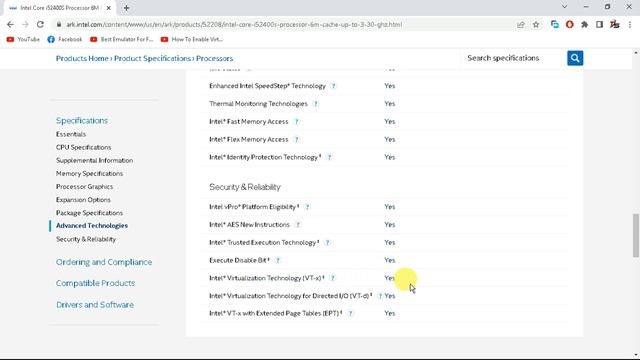The height and width of the screenshot is (360, 640).
Task: Open Best Emulator For F... bookmark
Action: [122, 39]
